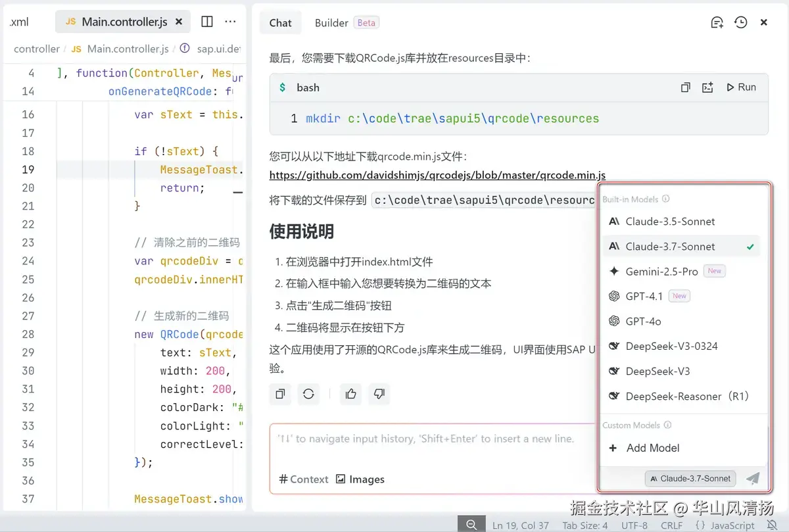This screenshot has width=789, height=532.
Task: Click insert-to-file icon in bash block
Action: 707,87
